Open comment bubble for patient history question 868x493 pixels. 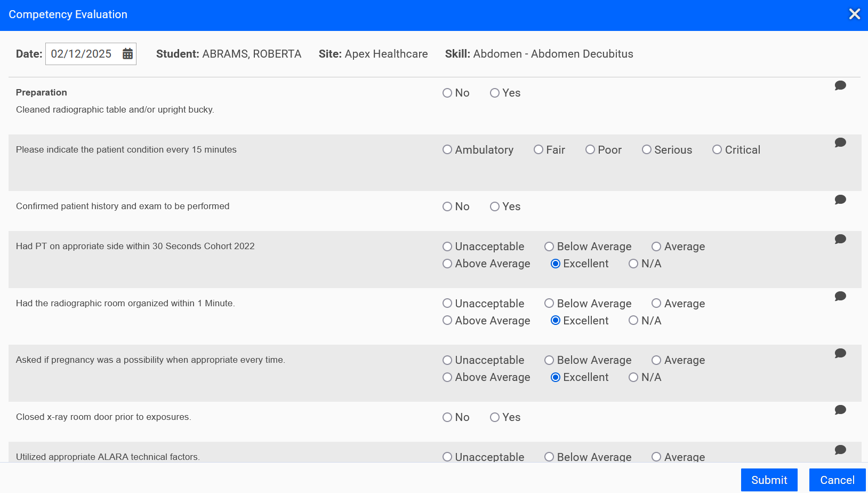click(x=840, y=200)
